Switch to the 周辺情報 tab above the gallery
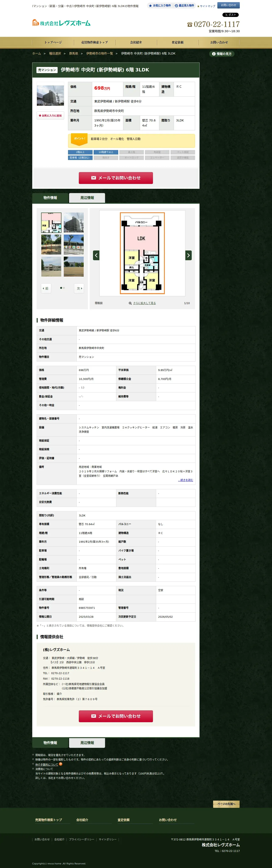Image resolution: width=272 pixels, height=868 pixels. pyautogui.click(x=87, y=198)
